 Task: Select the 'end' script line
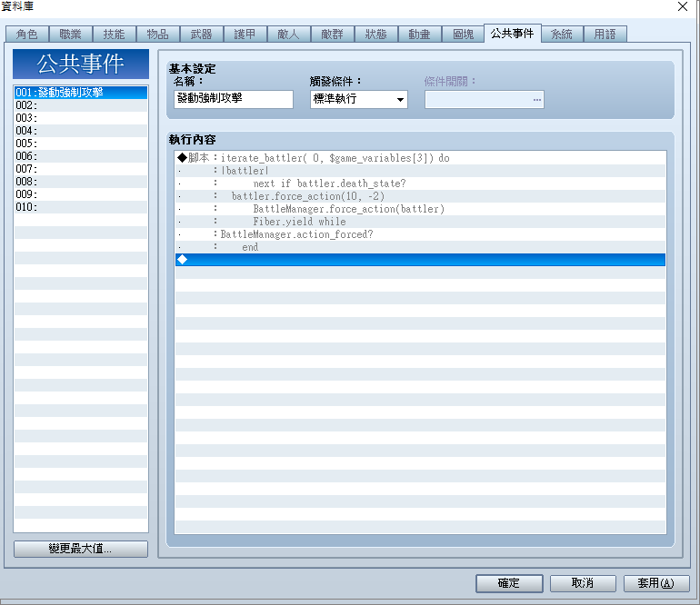pyautogui.click(x=420, y=247)
